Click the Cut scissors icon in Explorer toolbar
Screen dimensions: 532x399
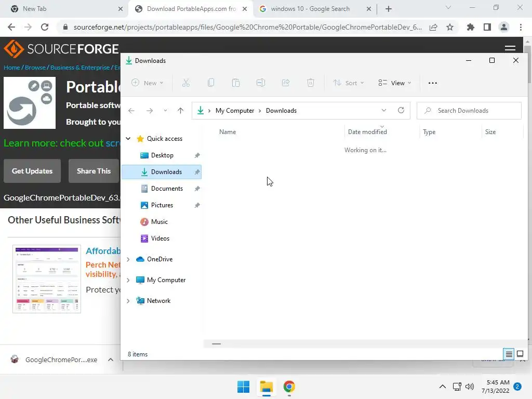pos(186,83)
